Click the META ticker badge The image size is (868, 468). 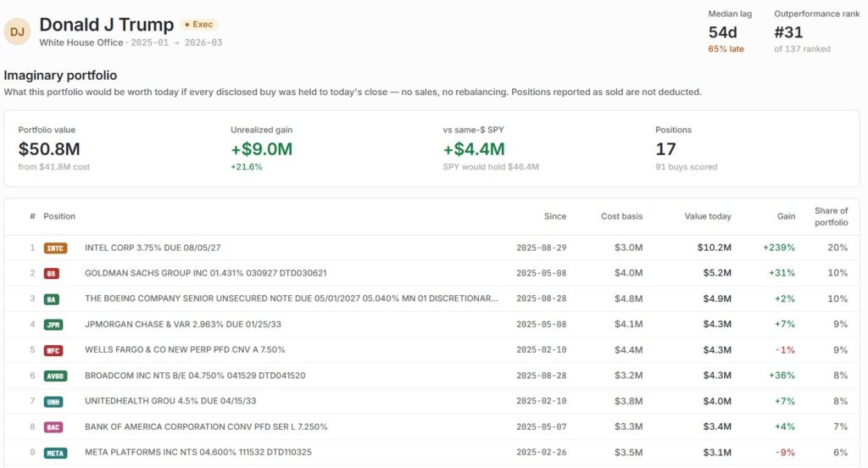point(55,453)
